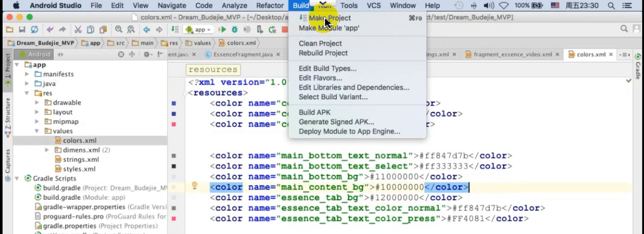644x234 pixels.
Task: Click the Paste clipboard icon
Action: tap(103, 30)
